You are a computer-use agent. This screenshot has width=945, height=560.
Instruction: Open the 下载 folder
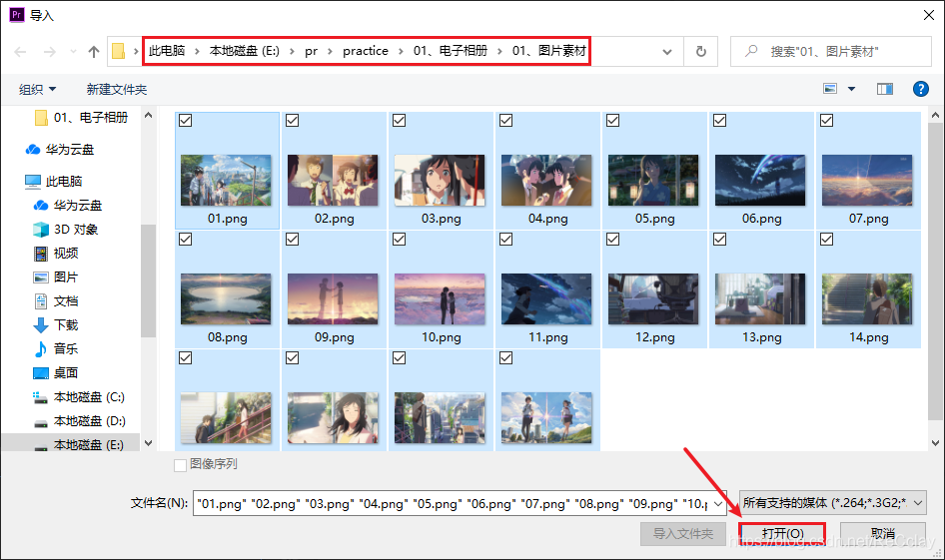pyautogui.click(x=56, y=325)
